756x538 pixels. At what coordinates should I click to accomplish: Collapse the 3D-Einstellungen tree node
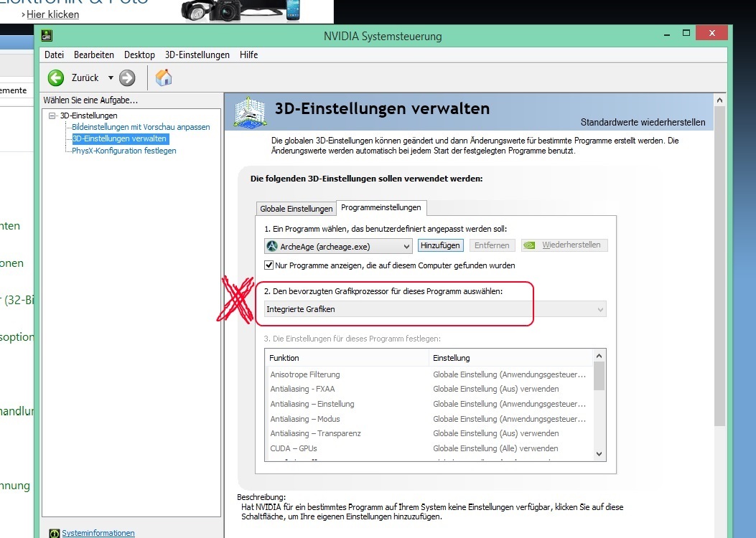pyautogui.click(x=52, y=115)
